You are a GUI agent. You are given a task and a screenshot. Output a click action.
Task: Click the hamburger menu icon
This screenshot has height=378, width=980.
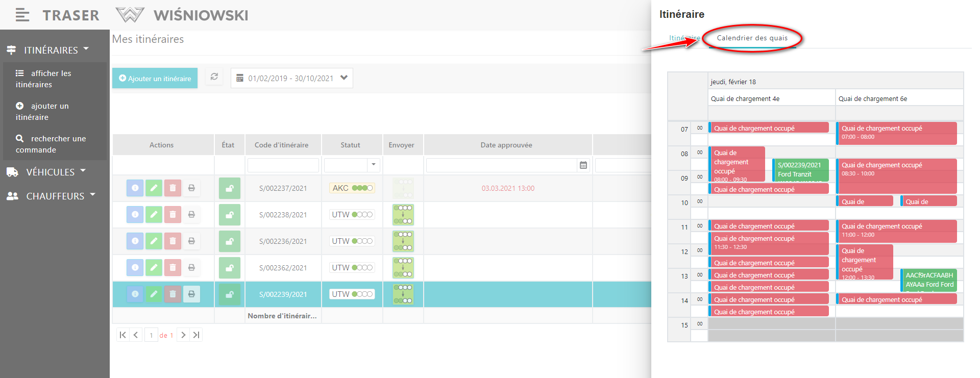pyautogui.click(x=22, y=15)
